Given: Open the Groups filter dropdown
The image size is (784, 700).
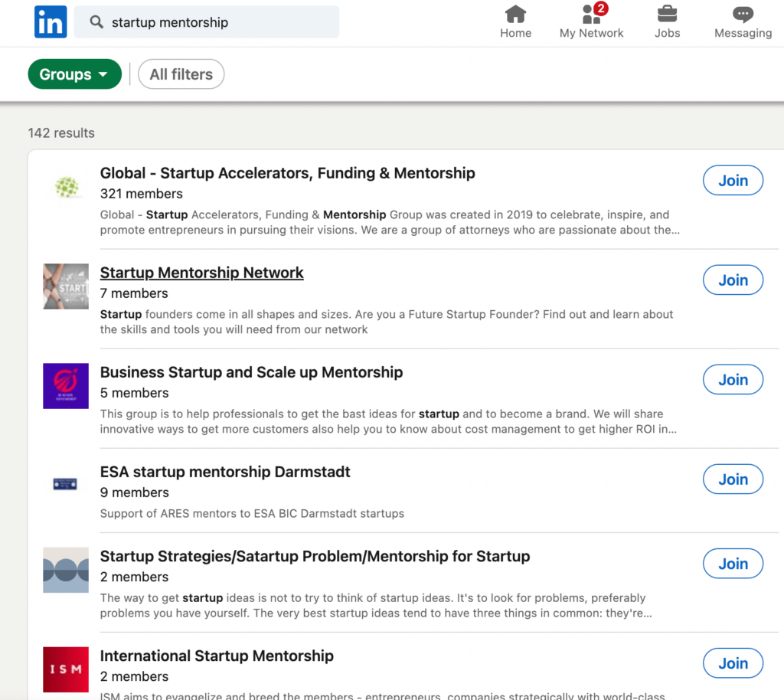Looking at the screenshot, I should (x=74, y=74).
